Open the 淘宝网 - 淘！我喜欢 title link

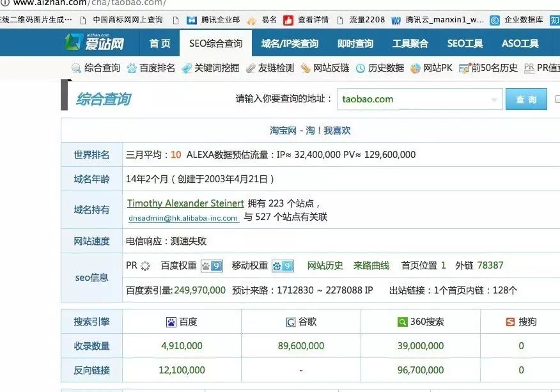[x=310, y=130]
